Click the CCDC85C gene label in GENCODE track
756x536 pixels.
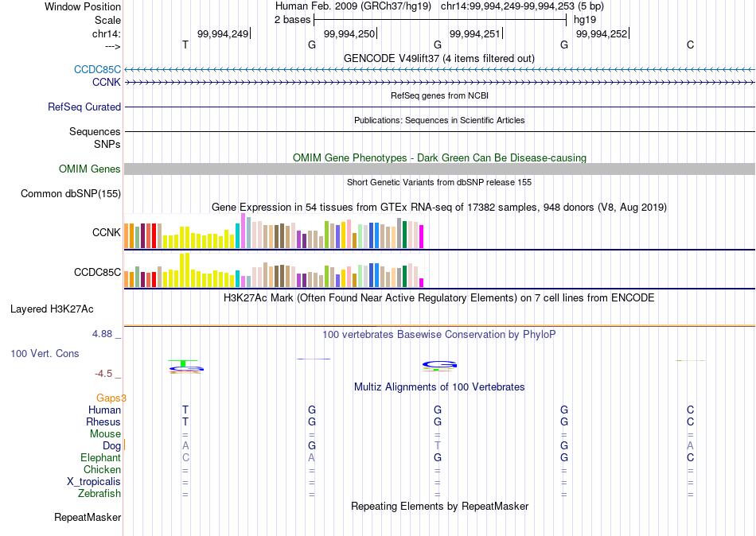tap(97, 69)
